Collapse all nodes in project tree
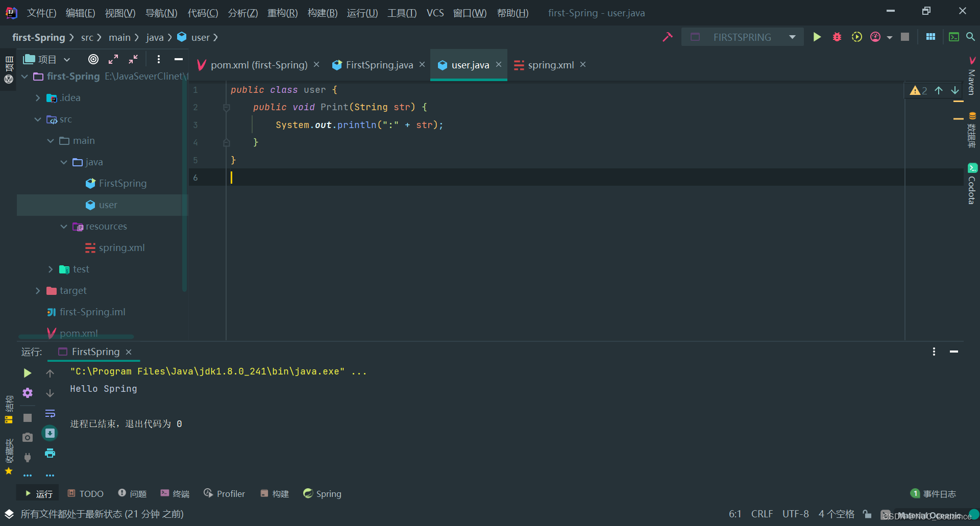The image size is (980, 526). pos(133,59)
